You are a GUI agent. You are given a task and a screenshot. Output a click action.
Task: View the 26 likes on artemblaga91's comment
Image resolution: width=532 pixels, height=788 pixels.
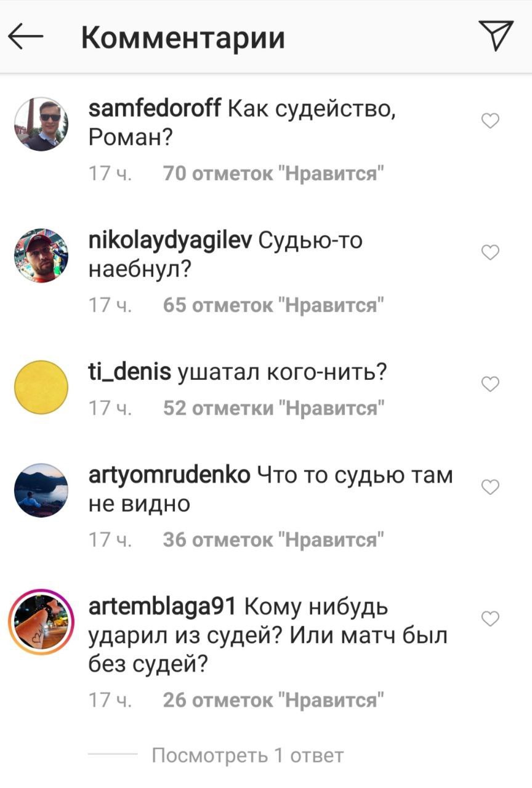coord(274,701)
